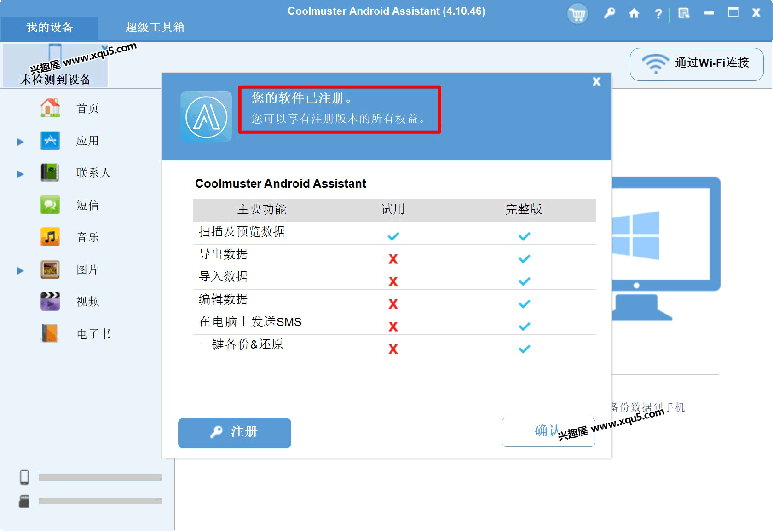Screen dimensions: 773x532
Task: Click the phone storage icon at bottom
Action: (24, 477)
